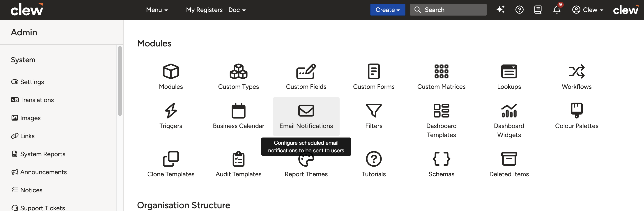The height and width of the screenshot is (211, 644).
Task: Click the clew logo at top right
Action: click(x=626, y=10)
